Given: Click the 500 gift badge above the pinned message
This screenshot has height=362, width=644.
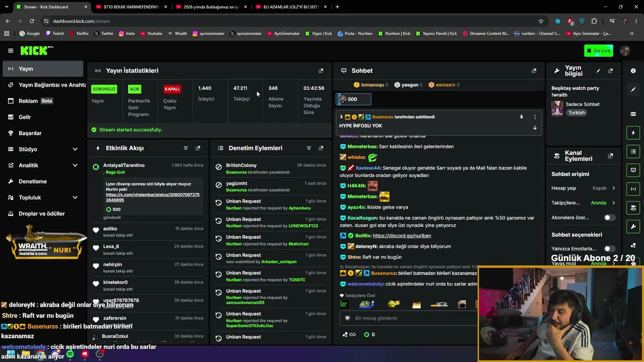Looking at the screenshot, I should click(353, 99).
